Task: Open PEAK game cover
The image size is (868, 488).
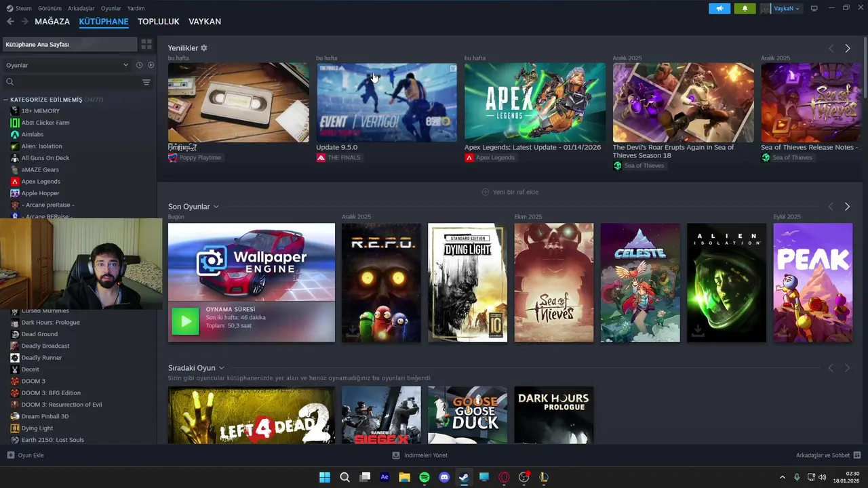Action: [813, 283]
